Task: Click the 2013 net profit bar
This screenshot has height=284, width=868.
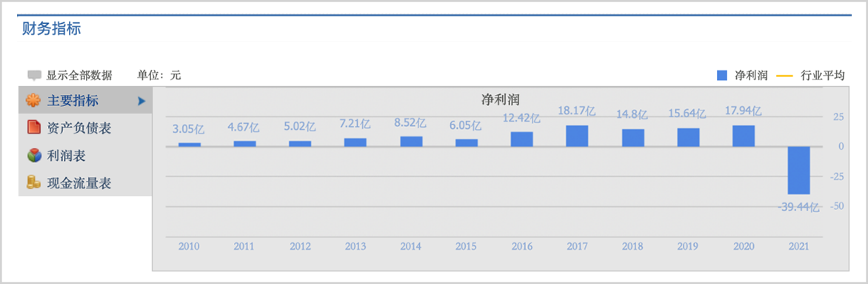Action: (x=355, y=142)
